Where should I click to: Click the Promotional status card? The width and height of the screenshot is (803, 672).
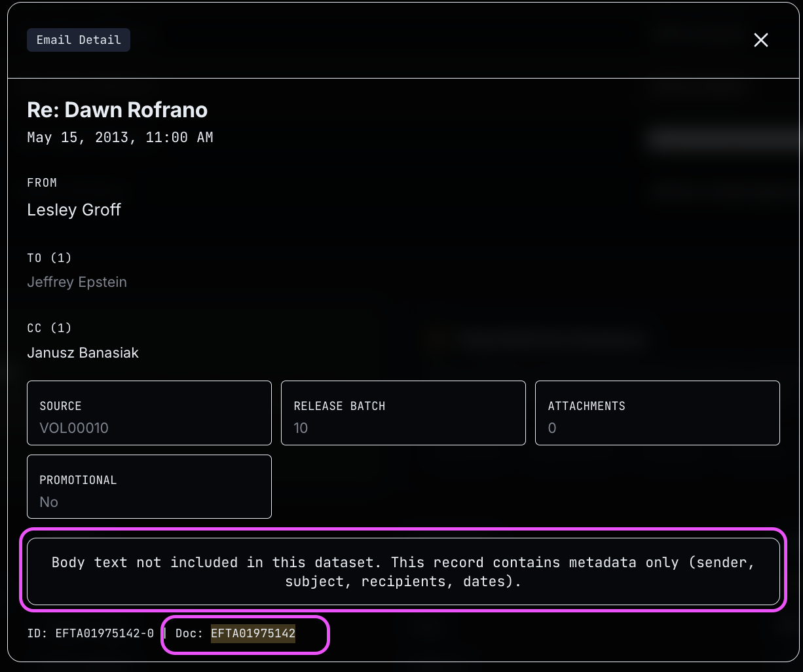tap(149, 487)
